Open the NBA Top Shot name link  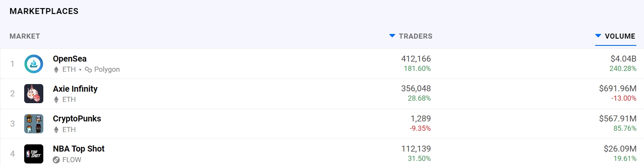pyautogui.click(x=79, y=149)
